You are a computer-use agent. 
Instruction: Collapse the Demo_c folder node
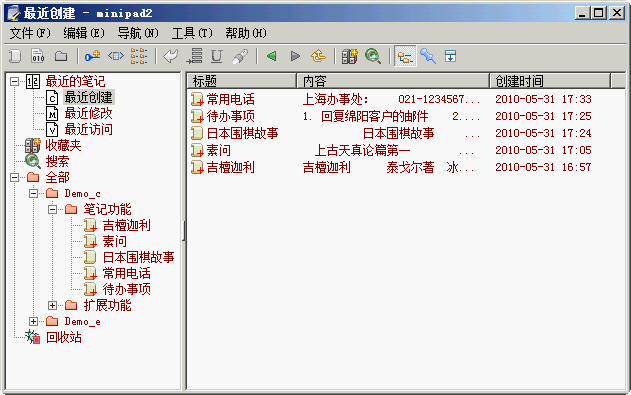tap(33, 193)
